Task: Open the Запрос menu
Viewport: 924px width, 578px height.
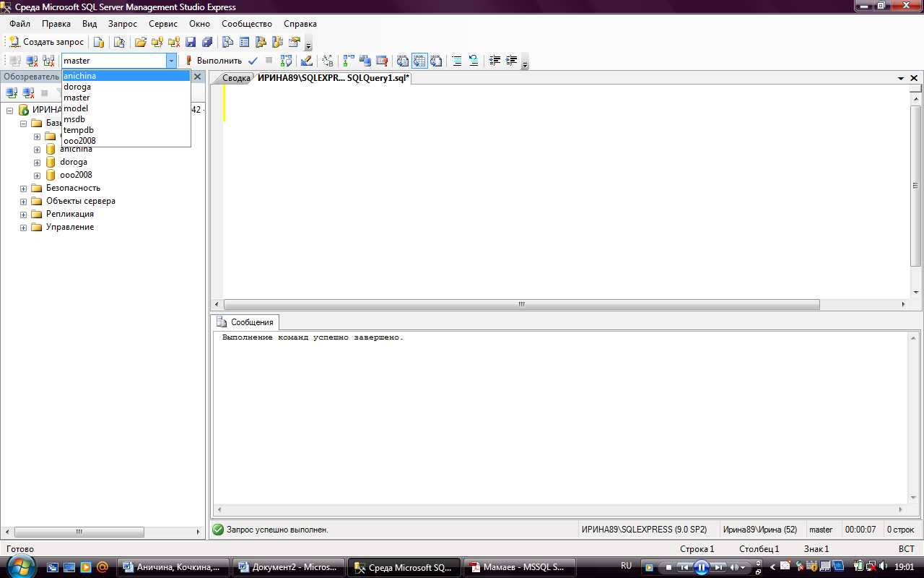Action: (x=123, y=24)
